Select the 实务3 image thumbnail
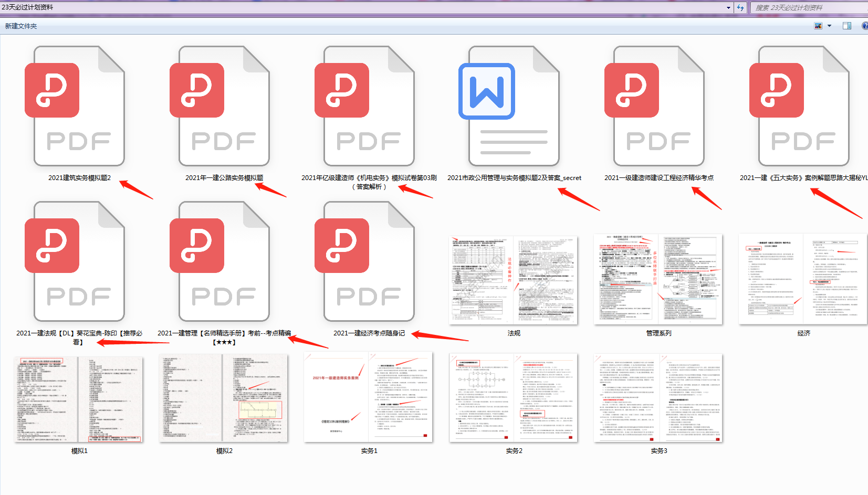 tap(658, 398)
